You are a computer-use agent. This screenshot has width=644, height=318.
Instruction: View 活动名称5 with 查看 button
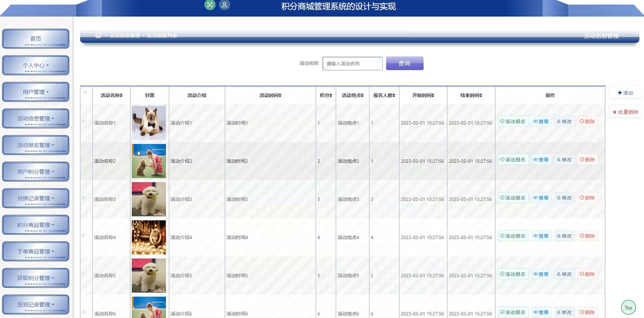pyautogui.click(x=541, y=274)
